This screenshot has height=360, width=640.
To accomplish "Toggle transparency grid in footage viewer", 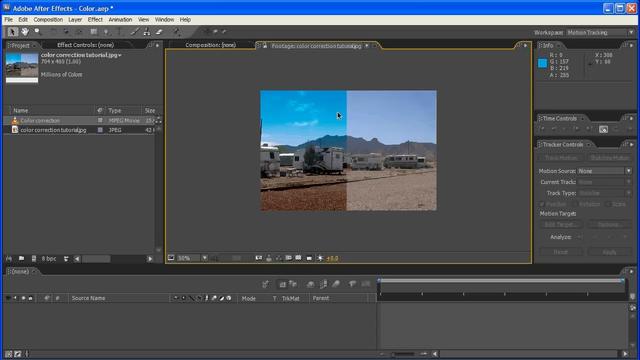I will tap(299, 258).
